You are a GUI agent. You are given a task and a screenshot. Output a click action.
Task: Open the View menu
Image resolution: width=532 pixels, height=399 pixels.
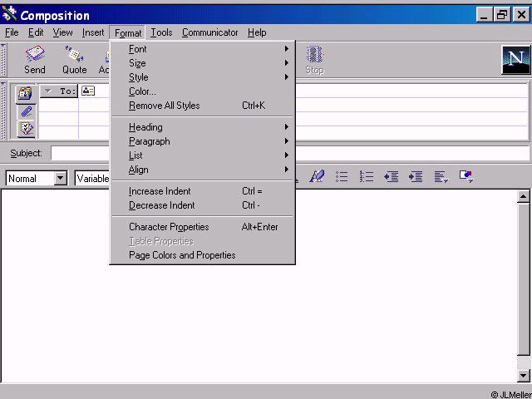click(63, 32)
